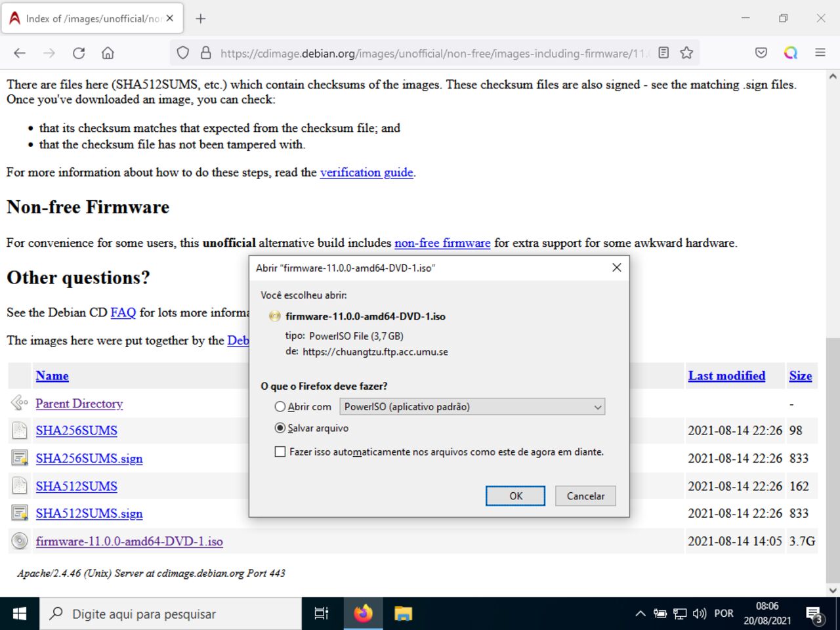Open the SHA512SUMS.sign link
Screen dimensions: 840x630
pos(89,513)
